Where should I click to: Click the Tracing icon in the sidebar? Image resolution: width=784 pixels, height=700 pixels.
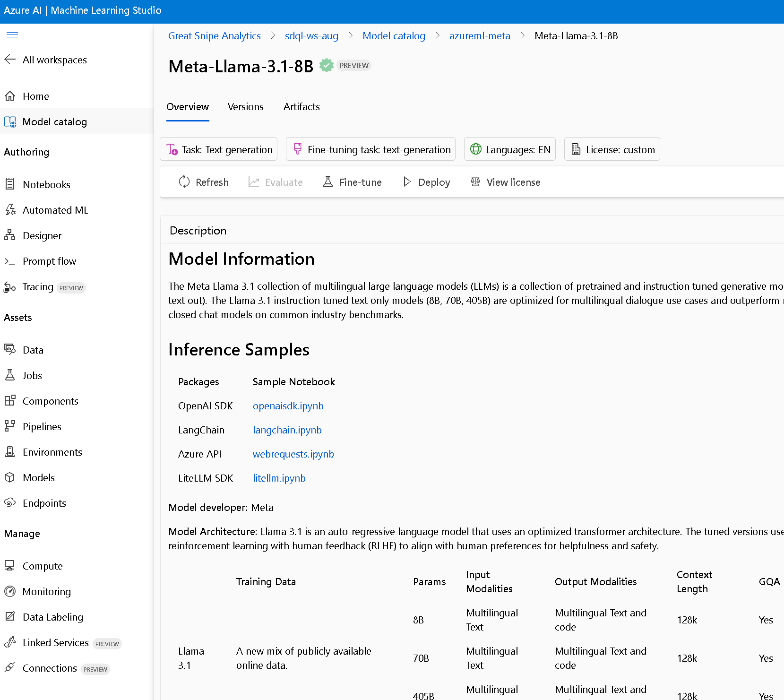click(10, 286)
